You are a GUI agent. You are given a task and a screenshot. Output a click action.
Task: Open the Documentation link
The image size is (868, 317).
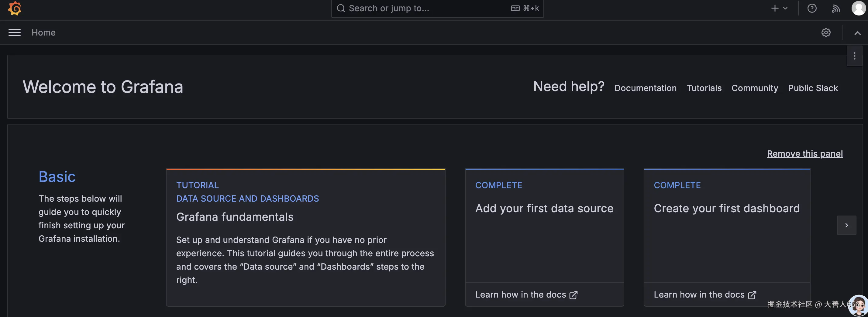645,88
